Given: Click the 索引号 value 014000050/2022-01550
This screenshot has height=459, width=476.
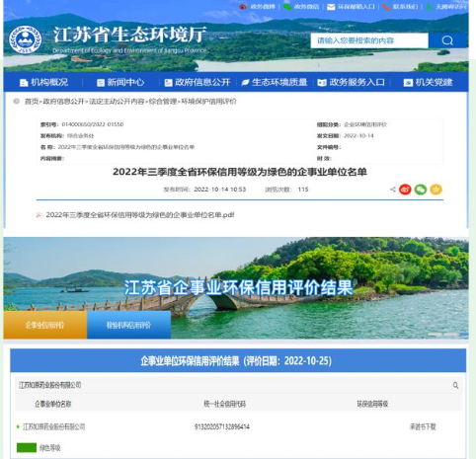Looking at the screenshot, I should 93,124.
